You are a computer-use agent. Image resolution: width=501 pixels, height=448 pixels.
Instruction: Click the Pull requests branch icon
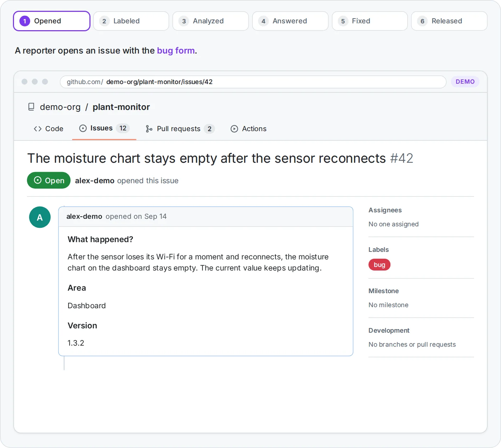(149, 129)
